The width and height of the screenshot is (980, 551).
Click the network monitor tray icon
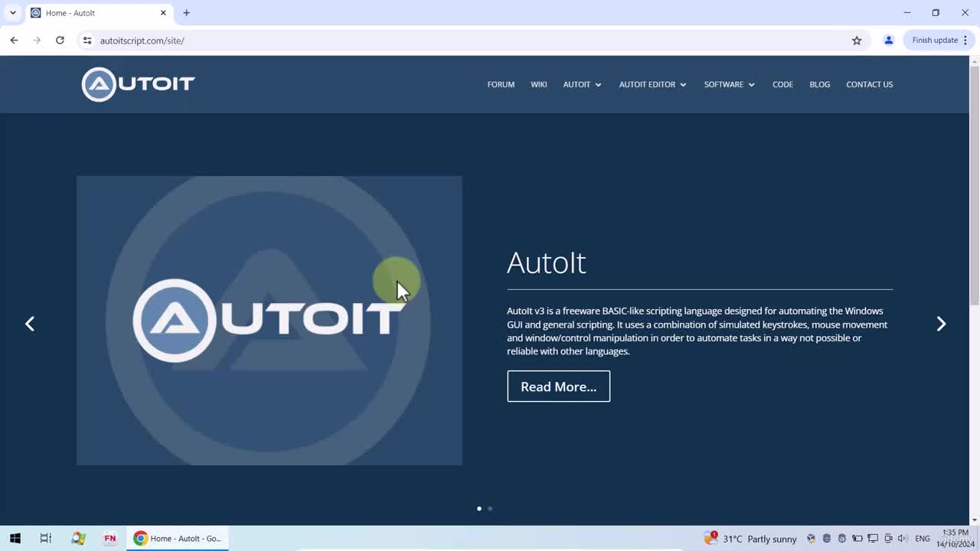873,539
